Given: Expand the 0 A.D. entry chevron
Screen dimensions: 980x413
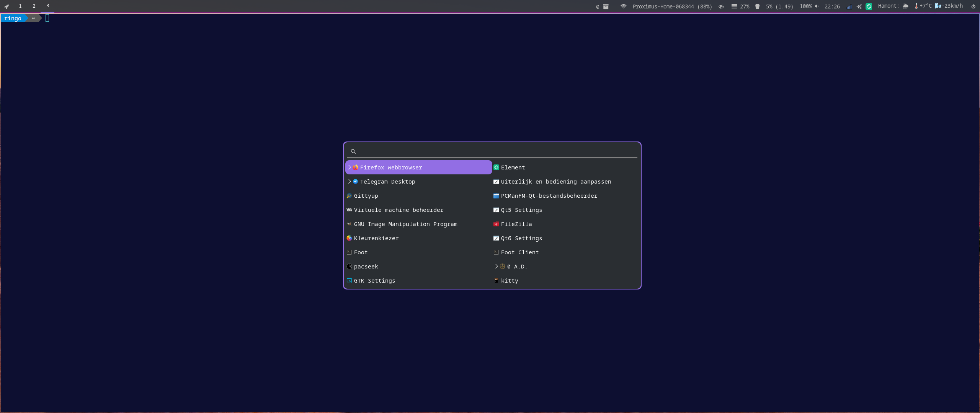Looking at the screenshot, I should coord(496,267).
